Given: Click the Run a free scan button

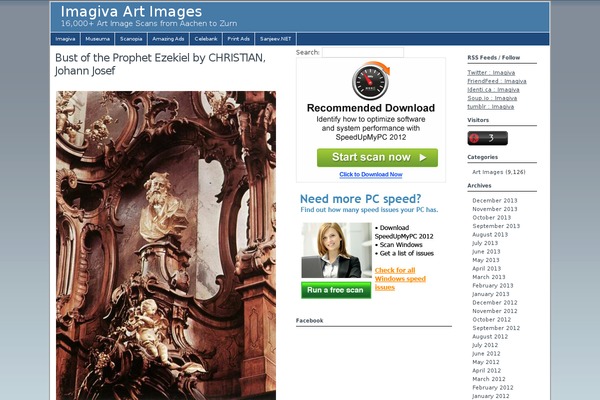Looking at the screenshot, I should [x=336, y=290].
